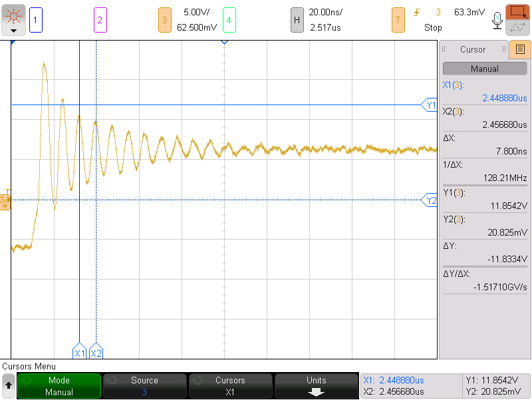532x400 pixels.
Task: Click the rising edge trigger slope icon
Action: tap(416, 13)
